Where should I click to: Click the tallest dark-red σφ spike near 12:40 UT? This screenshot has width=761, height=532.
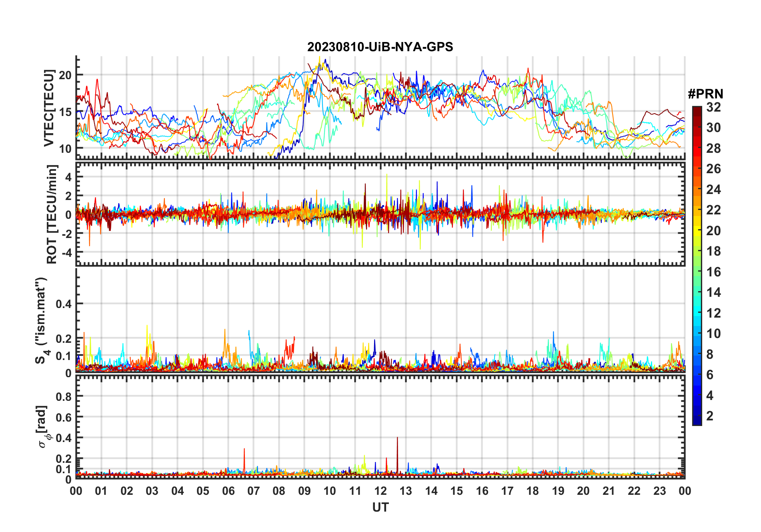point(397,455)
